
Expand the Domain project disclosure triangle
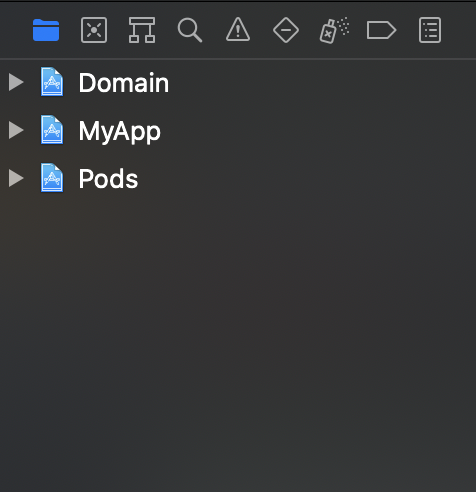(x=16, y=82)
